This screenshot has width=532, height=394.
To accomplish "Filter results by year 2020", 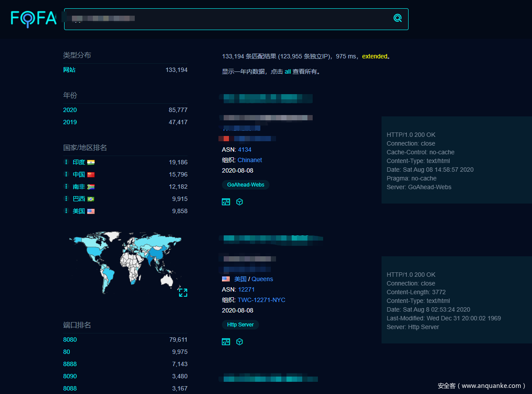I will tap(70, 110).
